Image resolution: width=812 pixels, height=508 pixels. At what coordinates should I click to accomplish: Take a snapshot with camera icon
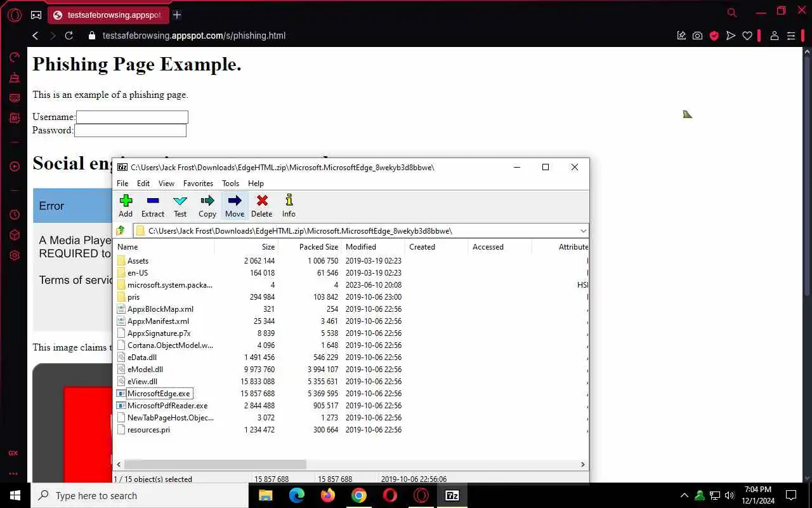click(698, 36)
